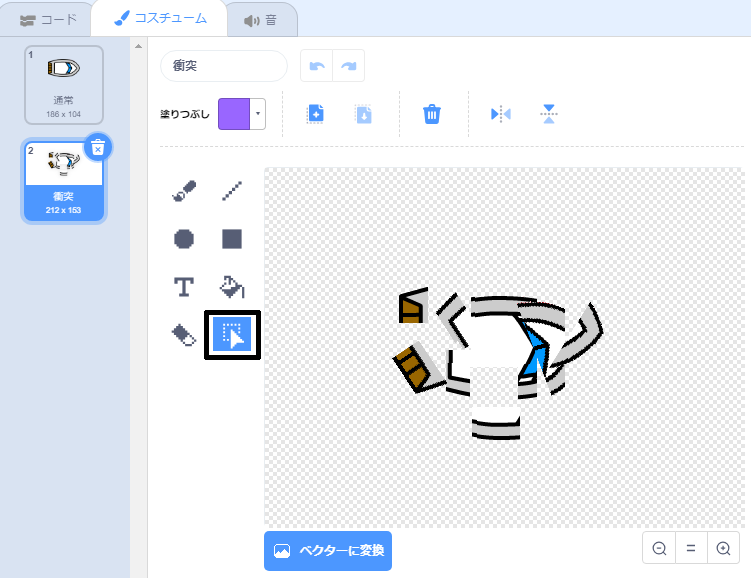Switch to the コード tab

click(48, 19)
